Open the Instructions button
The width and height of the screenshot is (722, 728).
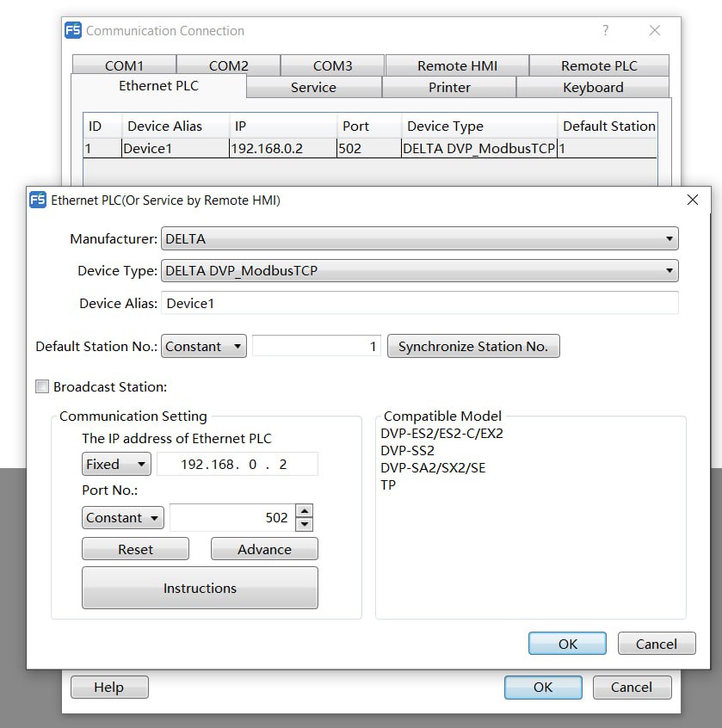click(x=201, y=588)
